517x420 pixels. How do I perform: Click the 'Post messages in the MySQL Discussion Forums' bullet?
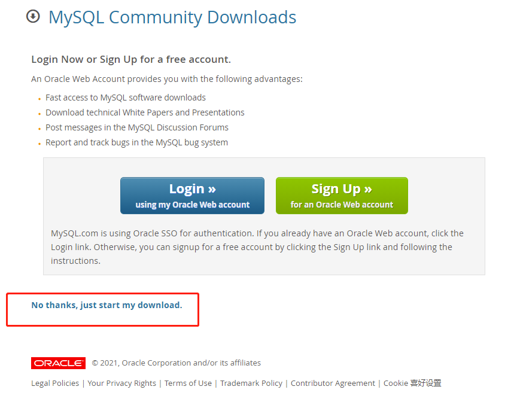pos(137,127)
